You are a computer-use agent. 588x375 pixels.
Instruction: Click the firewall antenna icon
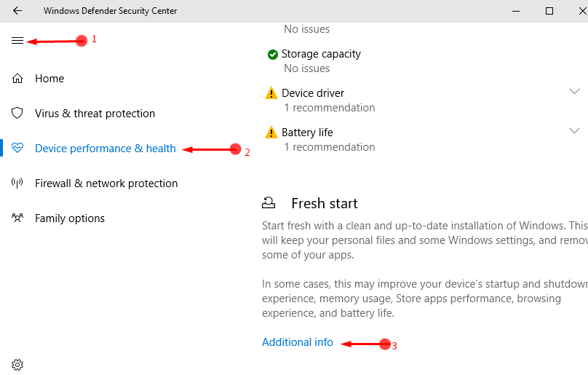click(17, 183)
